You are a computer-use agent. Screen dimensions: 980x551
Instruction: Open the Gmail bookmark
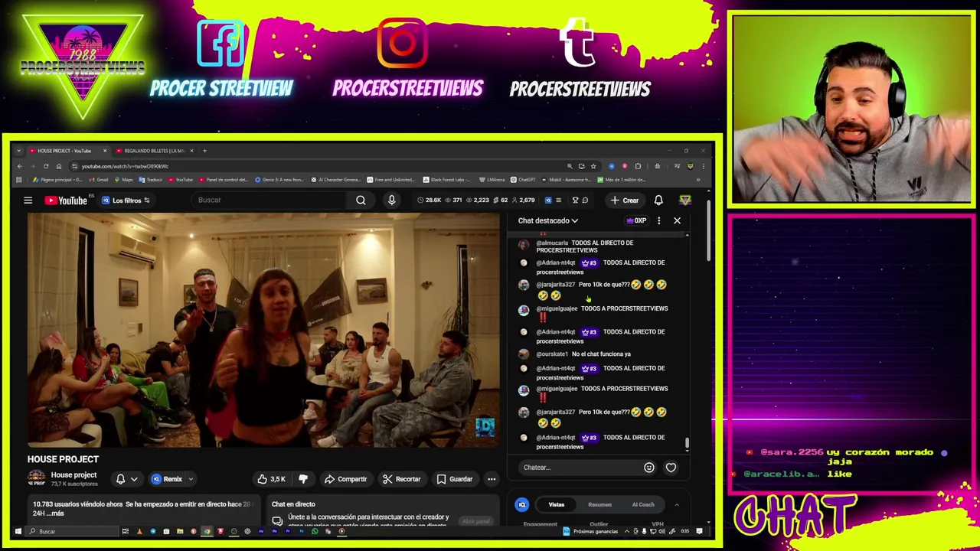pos(98,180)
